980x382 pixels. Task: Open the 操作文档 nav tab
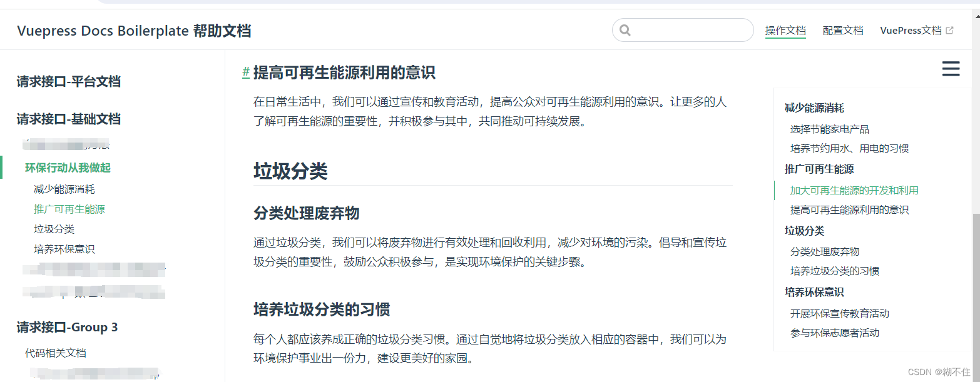(785, 30)
